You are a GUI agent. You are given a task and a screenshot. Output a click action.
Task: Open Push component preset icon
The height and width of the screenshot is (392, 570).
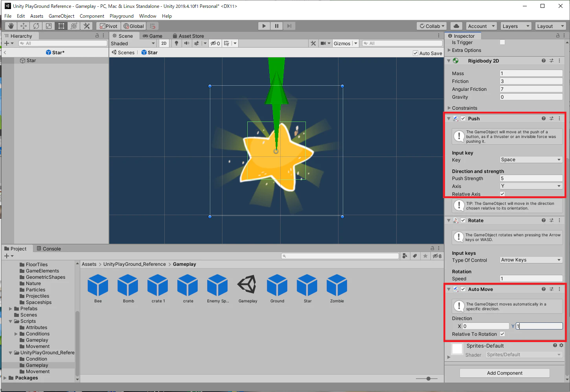click(x=552, y=118)
